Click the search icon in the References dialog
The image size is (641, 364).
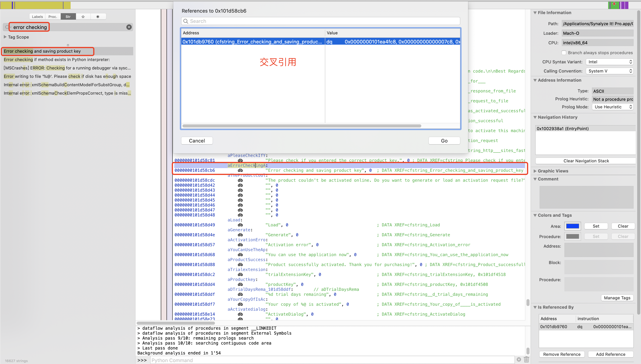(186, 21)
